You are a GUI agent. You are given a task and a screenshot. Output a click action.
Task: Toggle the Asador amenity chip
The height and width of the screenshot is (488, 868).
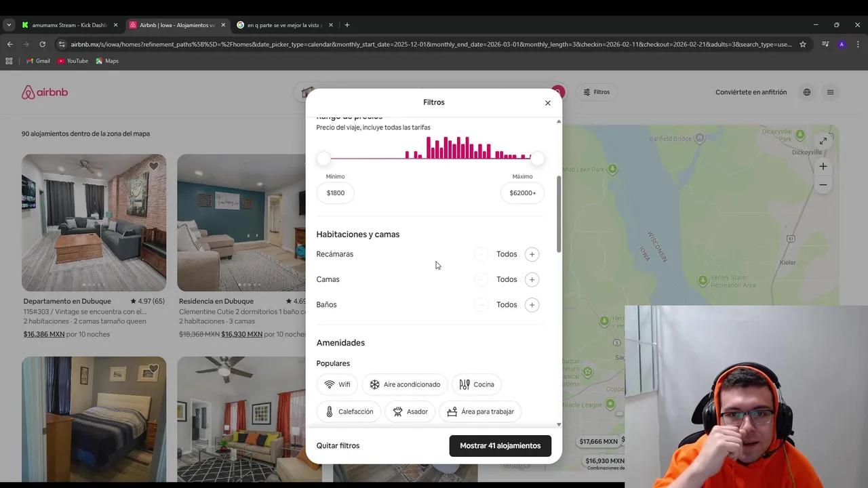(x=410, y=411)
